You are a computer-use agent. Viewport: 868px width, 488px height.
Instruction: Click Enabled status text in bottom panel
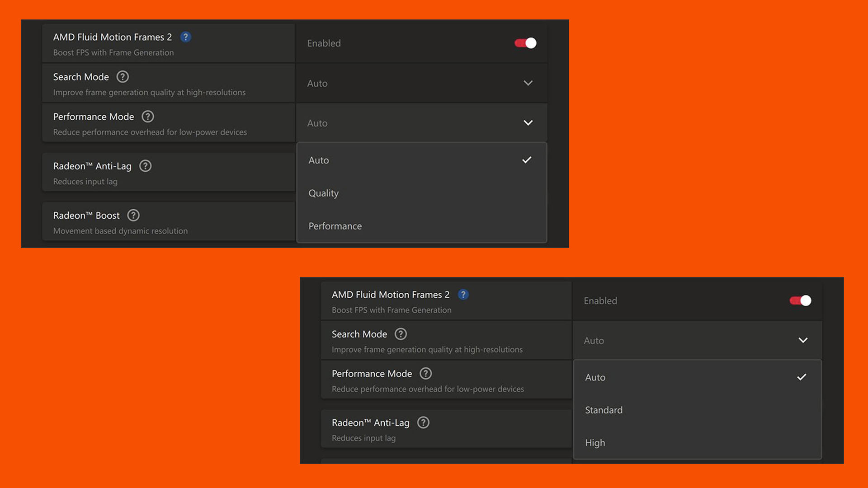(x=600, y=301)
